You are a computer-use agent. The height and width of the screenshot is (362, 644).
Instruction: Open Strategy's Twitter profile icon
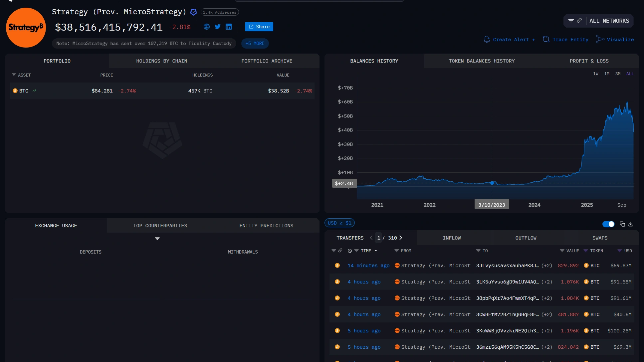[218, 27]
